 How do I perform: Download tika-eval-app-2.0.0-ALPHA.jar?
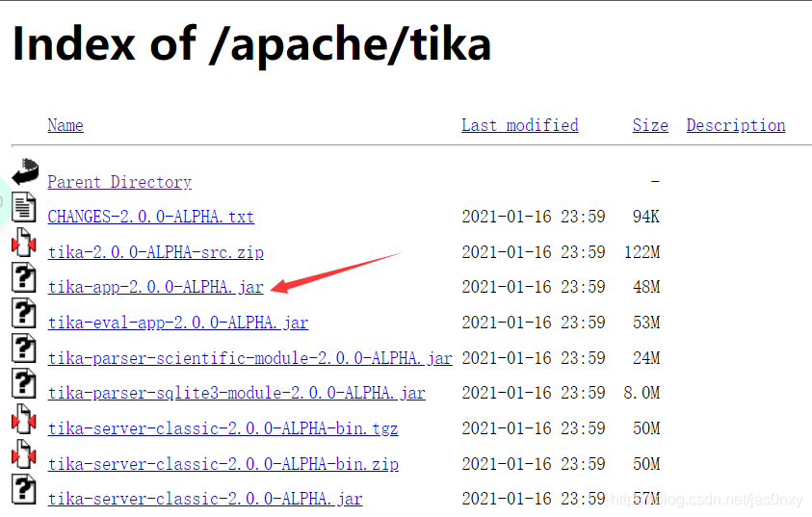[x=178, y=323]
